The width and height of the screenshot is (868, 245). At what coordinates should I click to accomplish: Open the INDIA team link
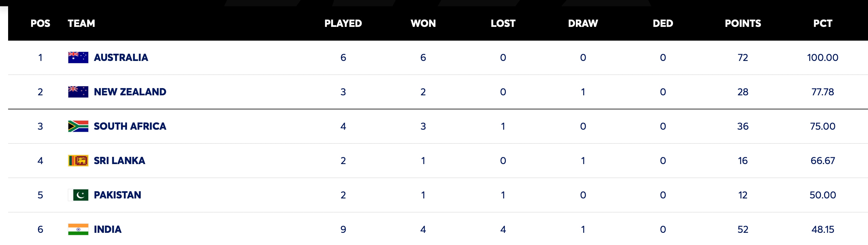(x=108, y=229)
